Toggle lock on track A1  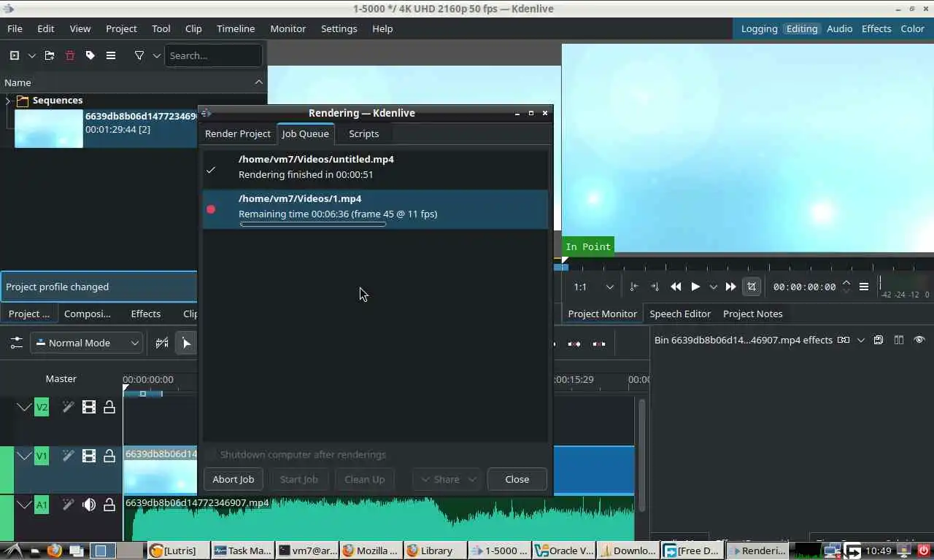click(109, 504)
